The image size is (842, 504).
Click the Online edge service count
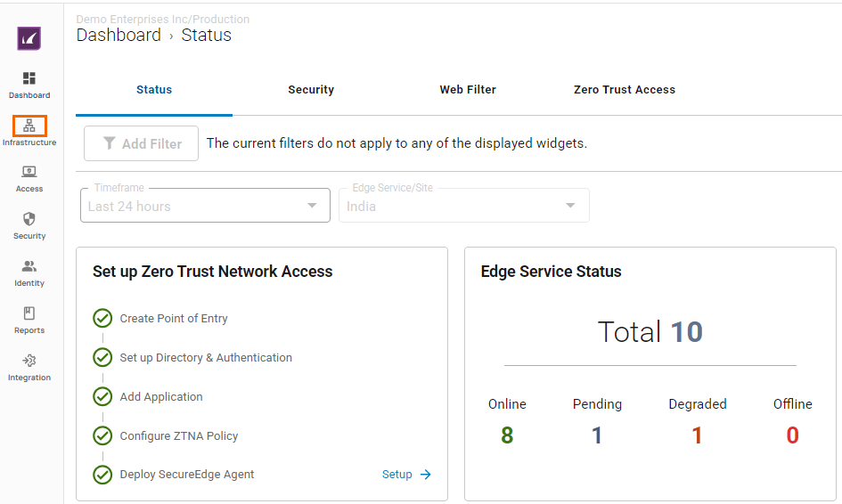(x=507, y=435)
